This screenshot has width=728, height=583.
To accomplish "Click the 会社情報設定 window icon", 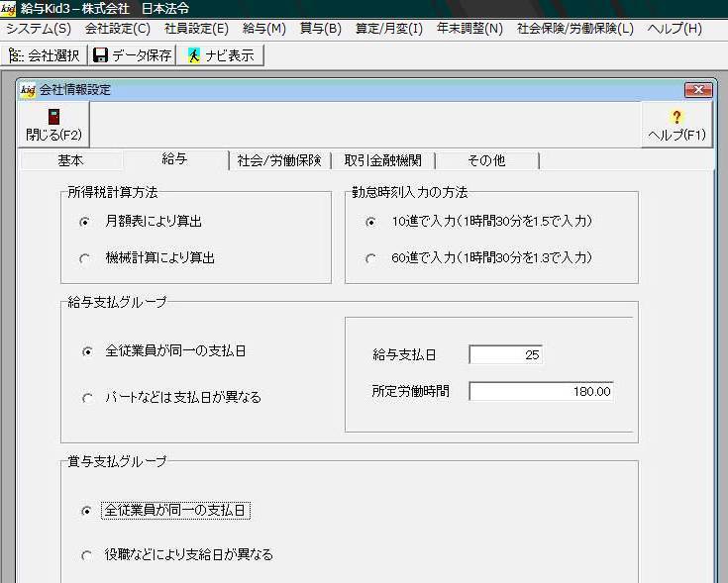I will pyautogui.click(x=28, y=89).
